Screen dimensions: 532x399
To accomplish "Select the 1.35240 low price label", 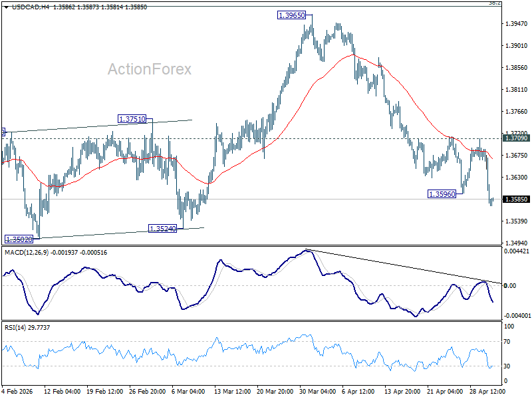I will [x=163, y=229].
